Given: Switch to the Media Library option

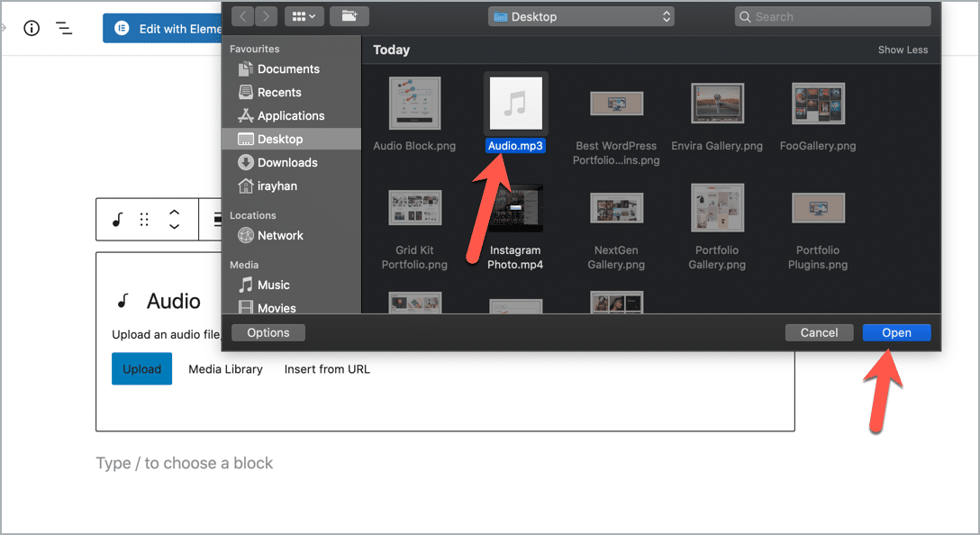Looking at the screenshot, I should tap(225, 369).
